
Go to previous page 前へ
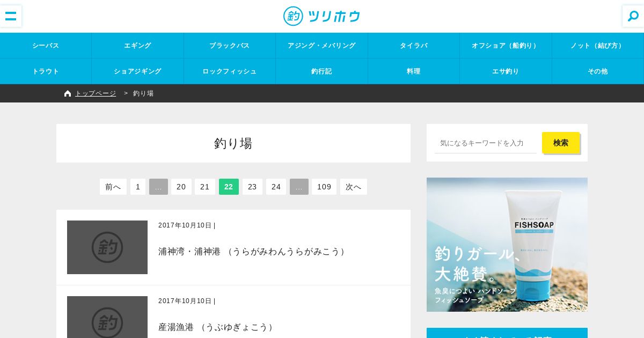click(x=113, y=187)
